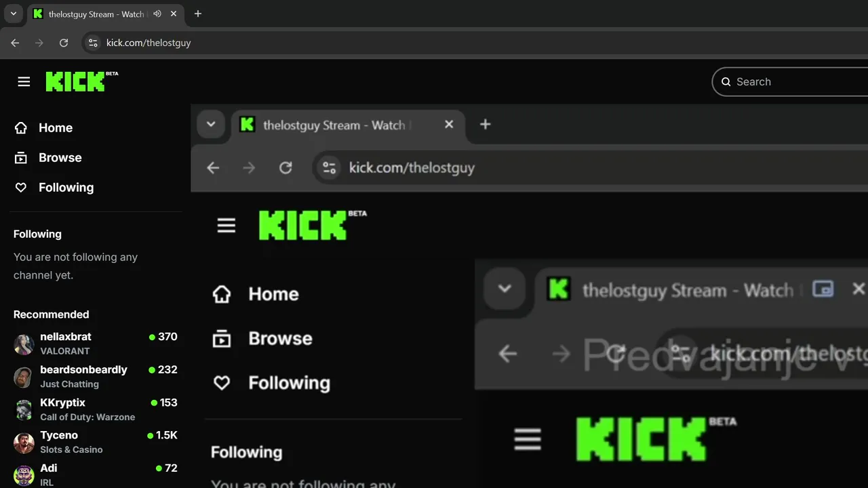Reload the kick.com page

64,43
